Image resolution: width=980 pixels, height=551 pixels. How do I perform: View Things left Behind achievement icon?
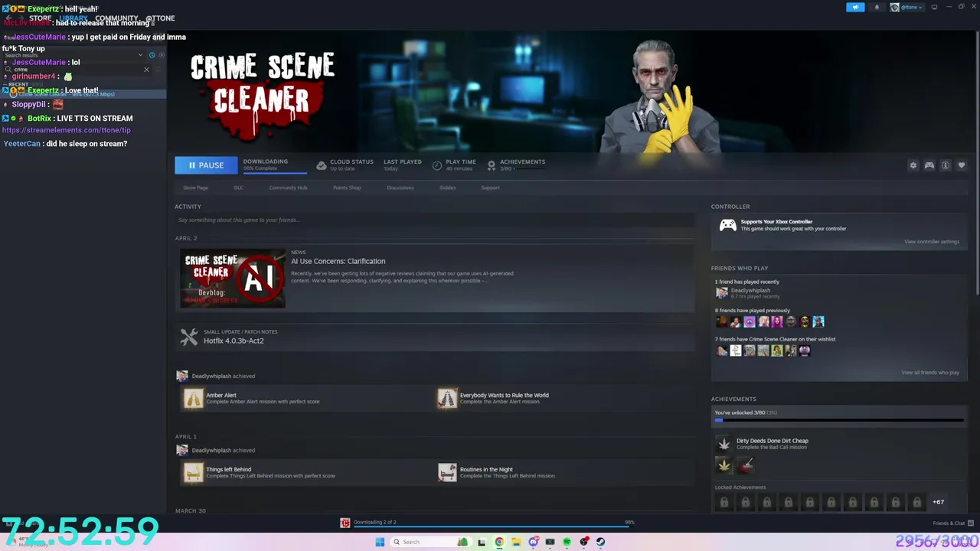point(193,472)
